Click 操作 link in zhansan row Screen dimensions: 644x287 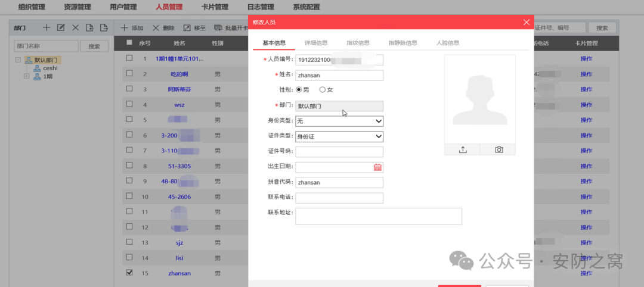pos(586,273)
